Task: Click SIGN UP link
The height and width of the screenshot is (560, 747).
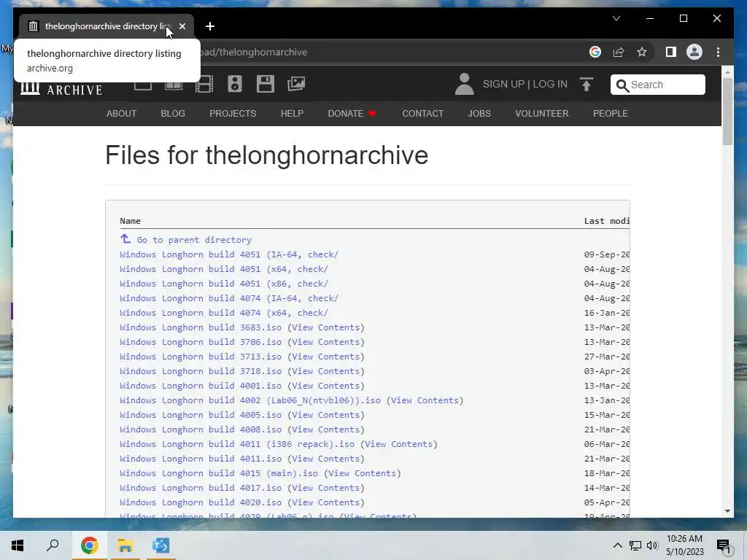Action: 503,84
